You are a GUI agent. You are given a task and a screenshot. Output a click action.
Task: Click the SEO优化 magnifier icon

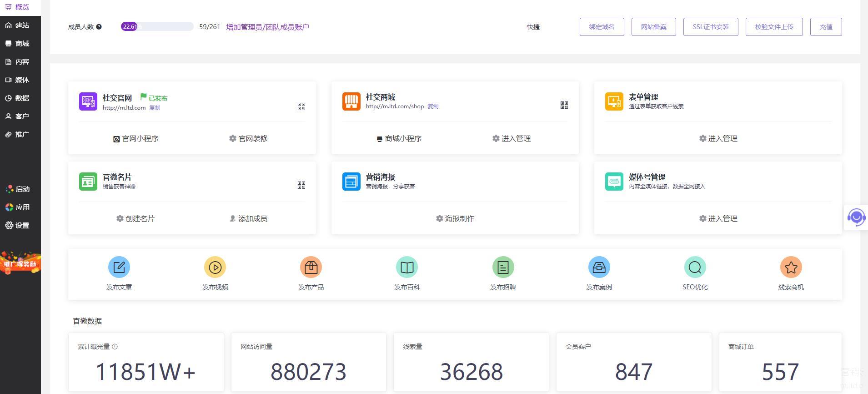695,267
